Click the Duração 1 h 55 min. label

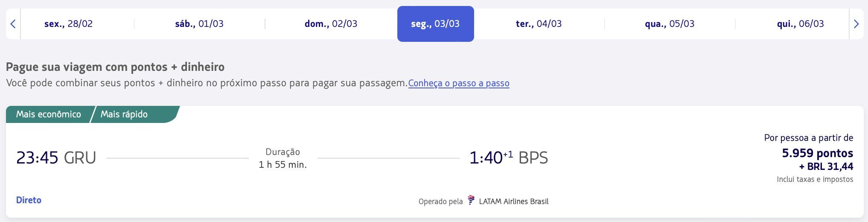point(283,158)
